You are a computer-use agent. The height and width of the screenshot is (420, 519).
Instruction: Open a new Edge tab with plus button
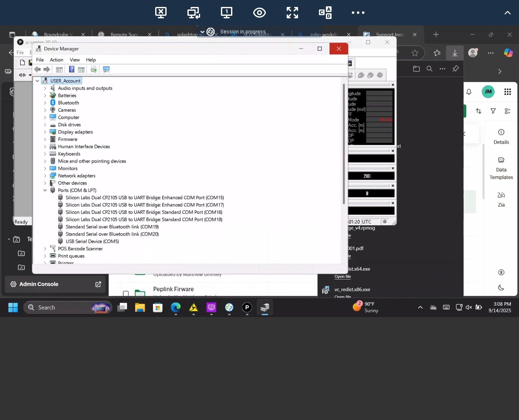click(436, 34)
